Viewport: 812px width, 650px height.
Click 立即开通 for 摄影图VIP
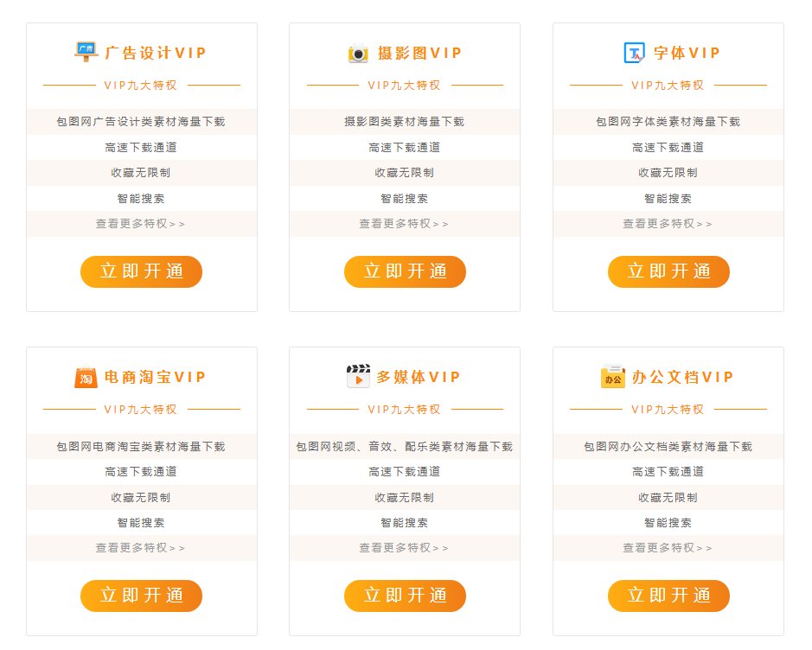coord(405,271)
